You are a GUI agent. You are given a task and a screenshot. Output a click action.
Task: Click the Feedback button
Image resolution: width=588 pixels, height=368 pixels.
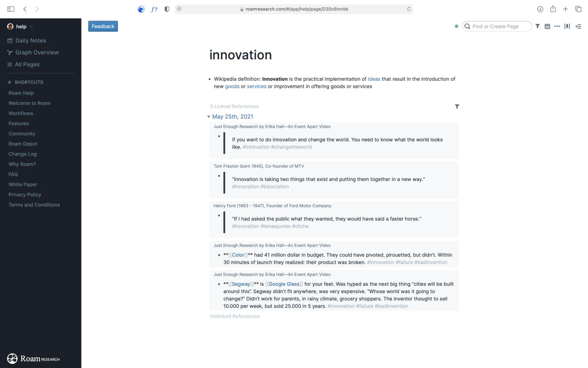[x=103, y=26]
